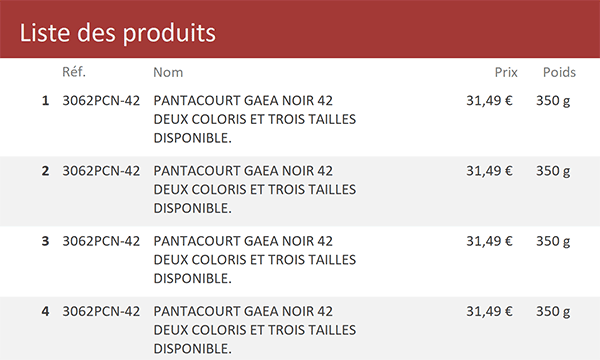Select the 'Nom' column header

click(x=168, y=72)
